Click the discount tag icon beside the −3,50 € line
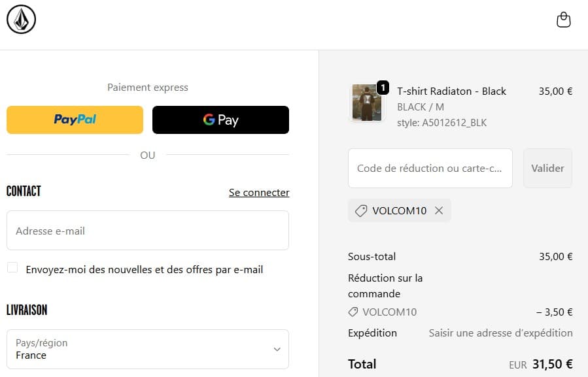This screenshot has width=588, height=377. [353, 312]
